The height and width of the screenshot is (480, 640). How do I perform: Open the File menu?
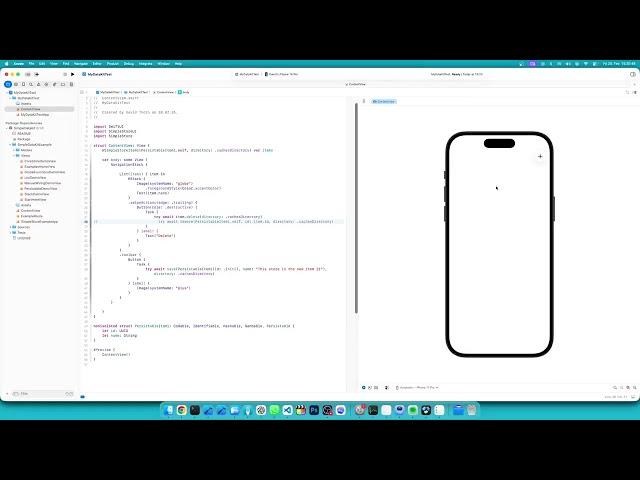[31, 64]
